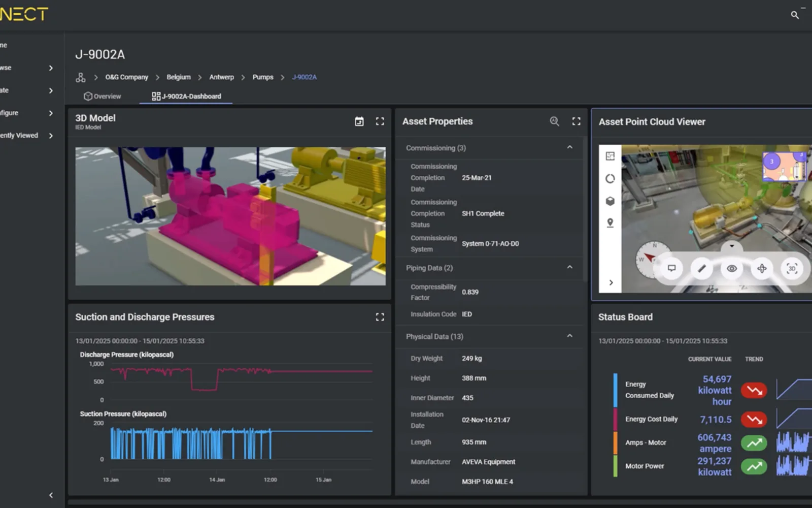
Task: Select the orbit navigation tool in the viewer
Action: [762, 268]
